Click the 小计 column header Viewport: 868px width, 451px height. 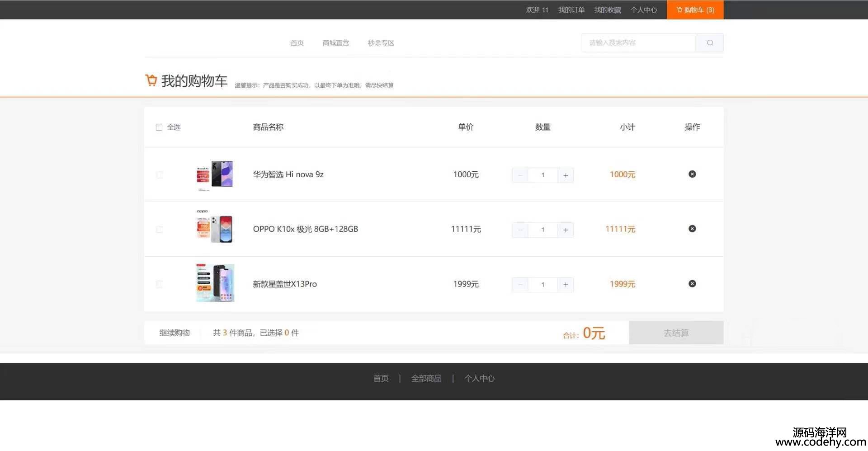pyautogui.click(x=627, y=127)
